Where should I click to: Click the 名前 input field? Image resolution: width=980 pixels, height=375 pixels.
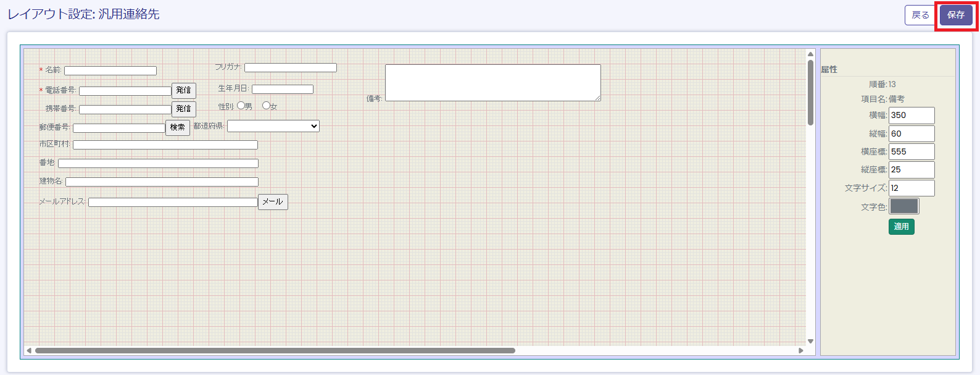pyautogui.click(x=110, y=70)
